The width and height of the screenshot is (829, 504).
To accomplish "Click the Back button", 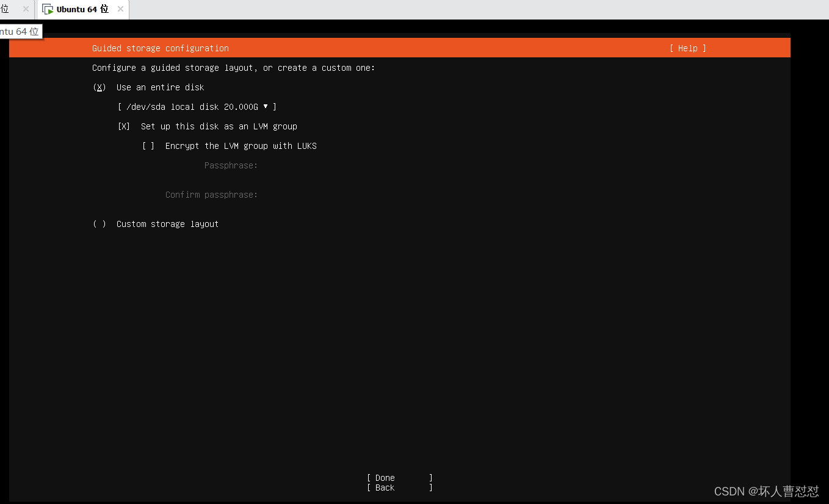I will pos(400,488).
